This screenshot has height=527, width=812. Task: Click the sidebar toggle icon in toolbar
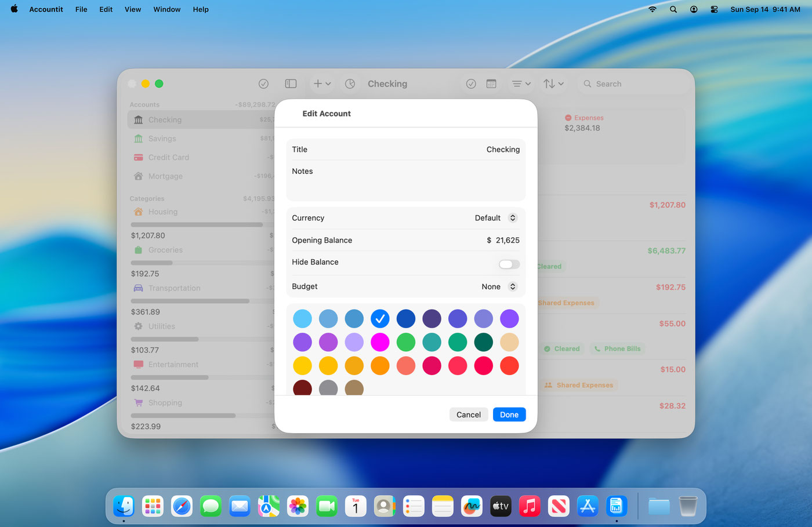(x=291, y=84)
